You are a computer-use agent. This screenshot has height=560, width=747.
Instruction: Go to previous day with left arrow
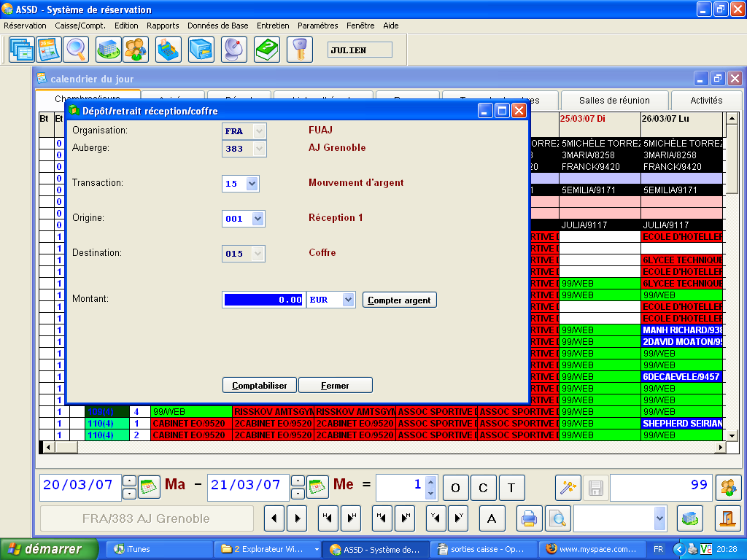coord(274,518)
